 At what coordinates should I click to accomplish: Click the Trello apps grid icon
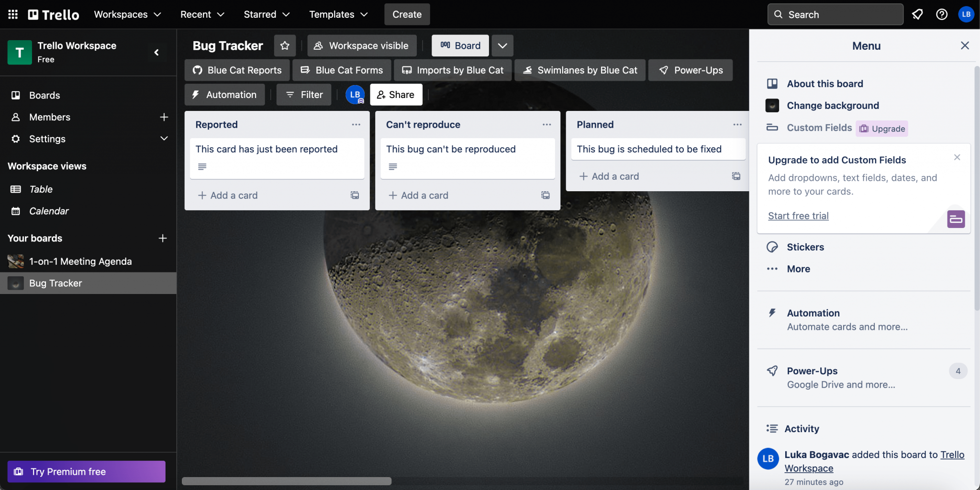(12, 14)
